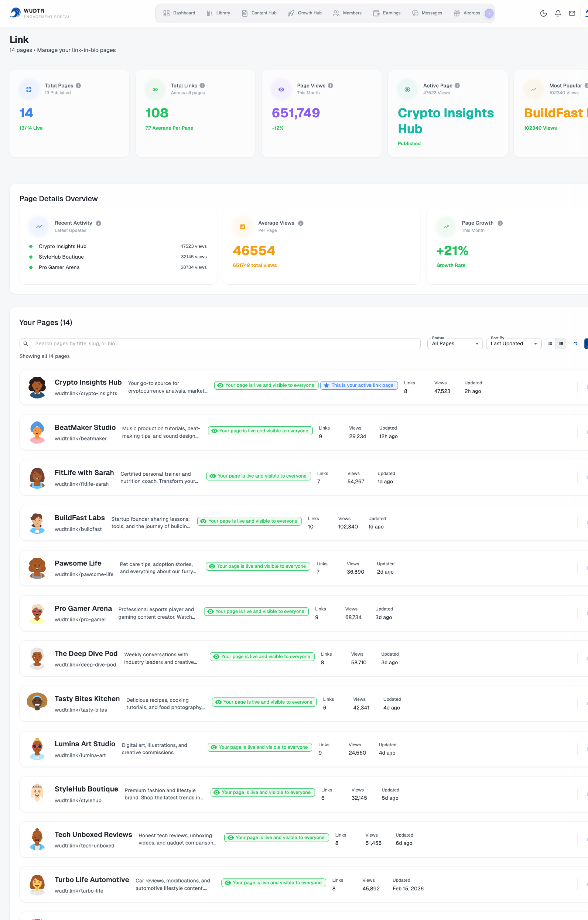Click the Recent Activity chart icon
The height and width of the screenshot is (920, 588).
(39, 226)
